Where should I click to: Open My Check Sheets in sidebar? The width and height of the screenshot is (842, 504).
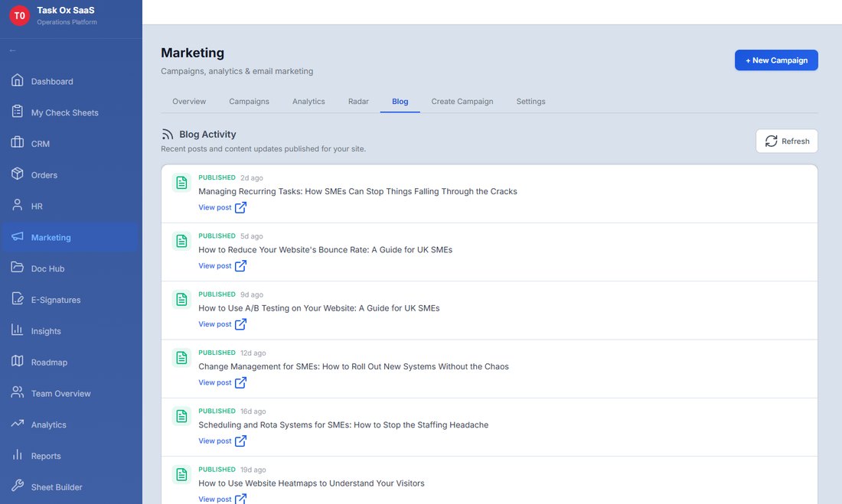coord(71,112)
